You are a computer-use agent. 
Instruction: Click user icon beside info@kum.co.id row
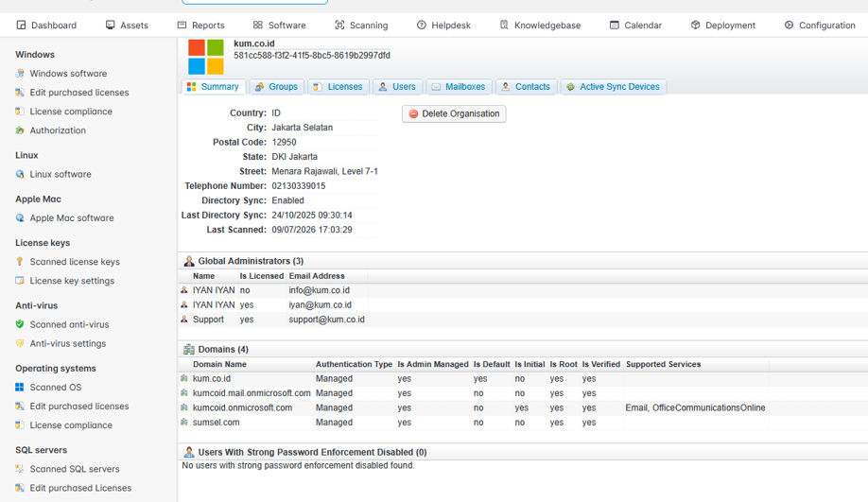(184, 290)
